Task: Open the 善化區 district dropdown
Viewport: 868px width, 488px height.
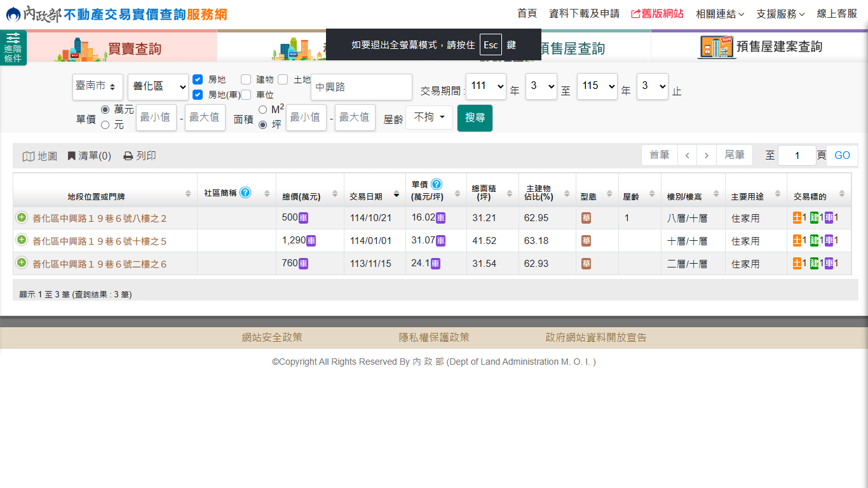Action: [158, 86]
